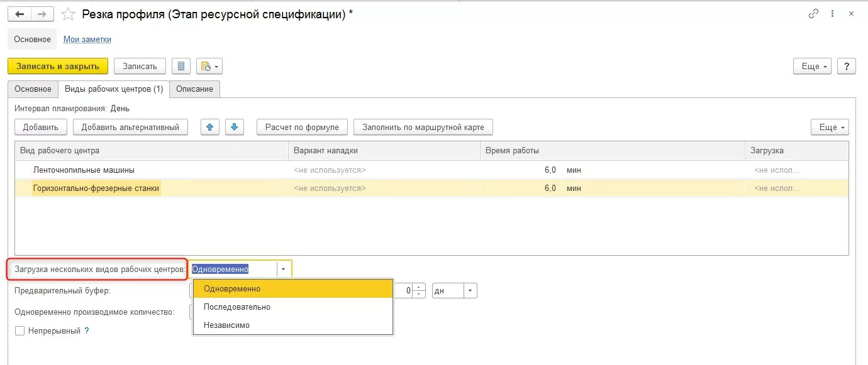Enable the Непрерывный checkbox
The image size is (868, 365).
19,330
